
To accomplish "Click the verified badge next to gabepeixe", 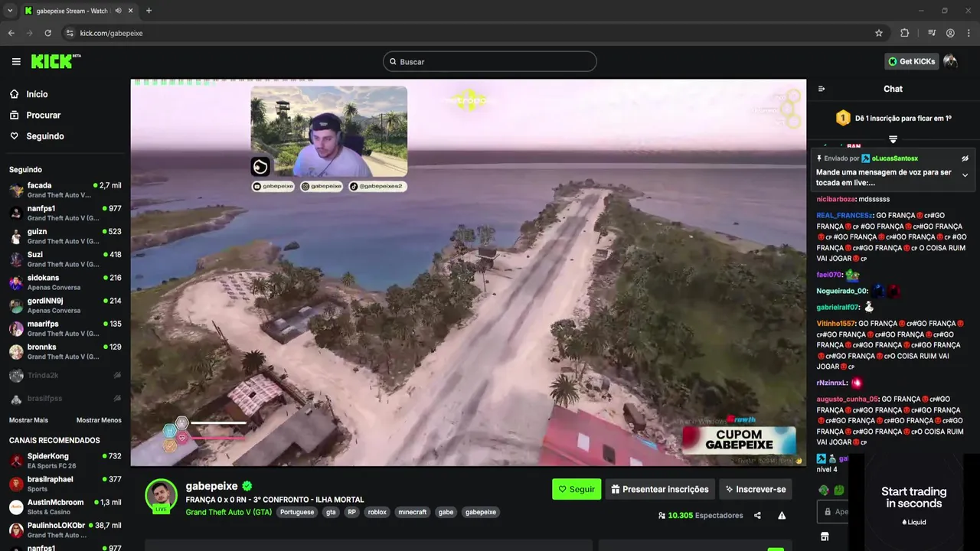I will pos(247,486).
